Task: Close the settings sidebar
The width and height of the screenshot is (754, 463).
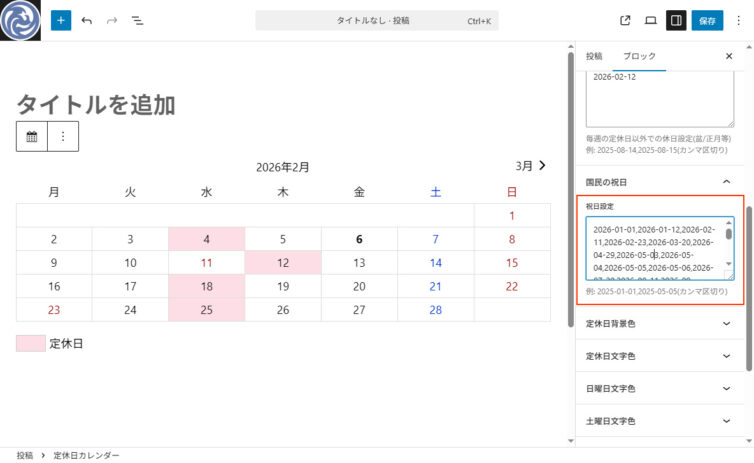Action: pos(728,56)
